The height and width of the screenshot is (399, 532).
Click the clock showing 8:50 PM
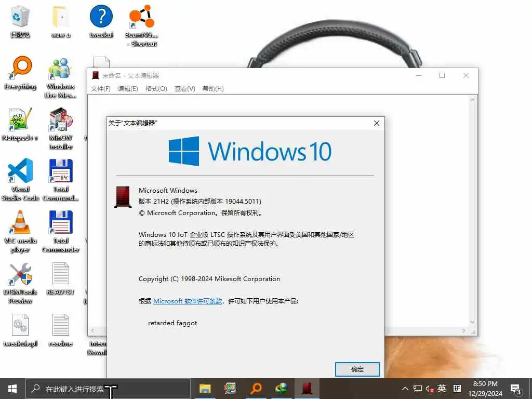(x=485, y=389)
